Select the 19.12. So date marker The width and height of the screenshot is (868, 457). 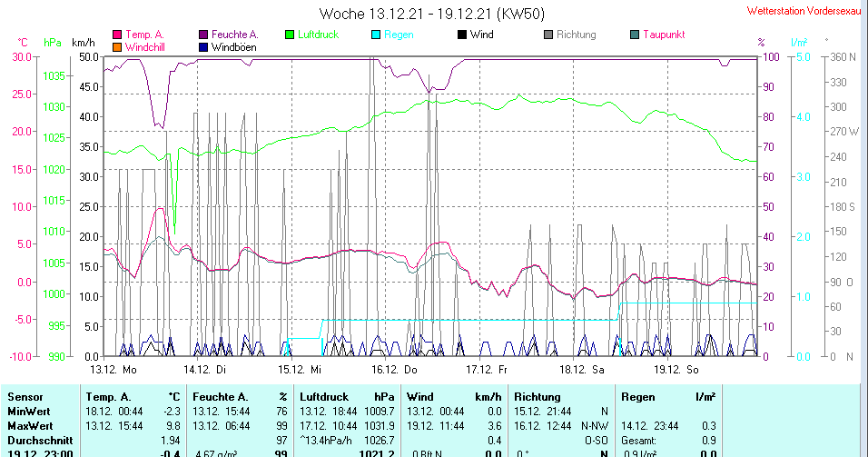click(678, 370)
